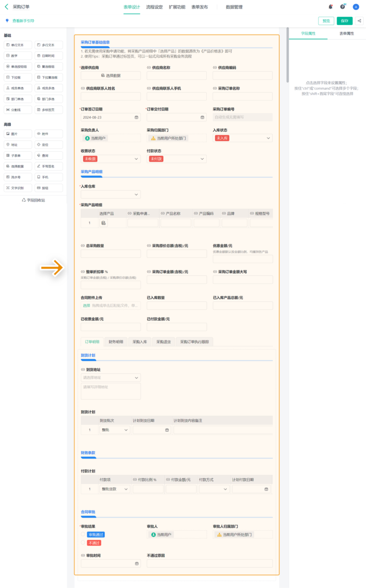
Task: Open the help question-mark icon
Action: (x=342, y=7)
